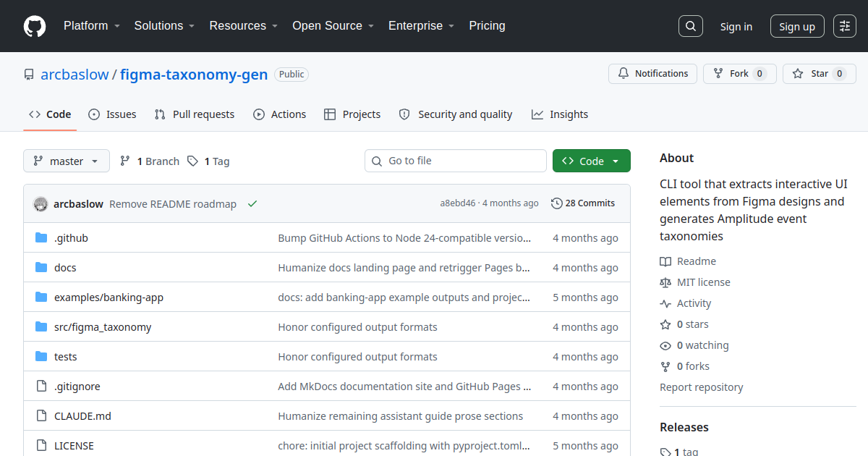The width and height of the screenshot is (868, 456).
Task: Click the Sign up button
Action: coord(797,27)
